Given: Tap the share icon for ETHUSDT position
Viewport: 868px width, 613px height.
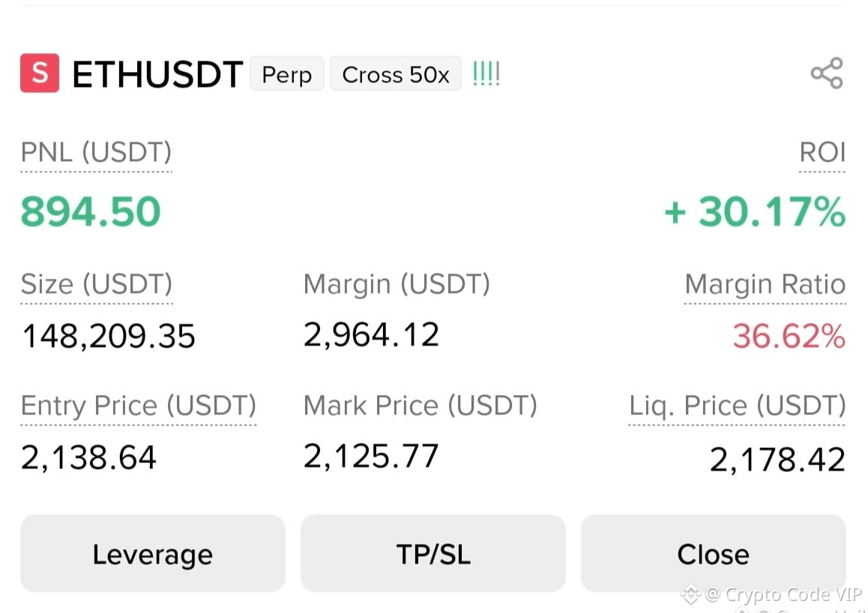Looking at the screenshot, I should [x=827, y=73].
